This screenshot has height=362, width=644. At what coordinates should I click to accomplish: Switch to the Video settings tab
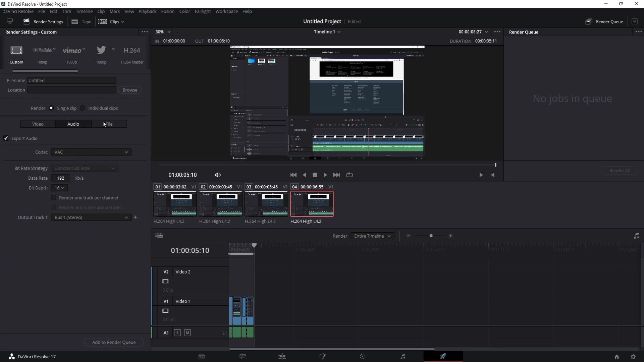(x=38, y=124)
